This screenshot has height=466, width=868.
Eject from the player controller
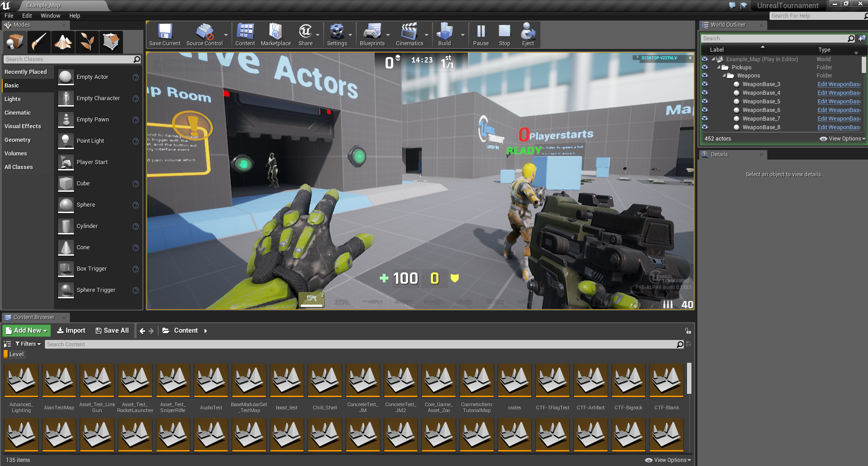pos(528,35)
